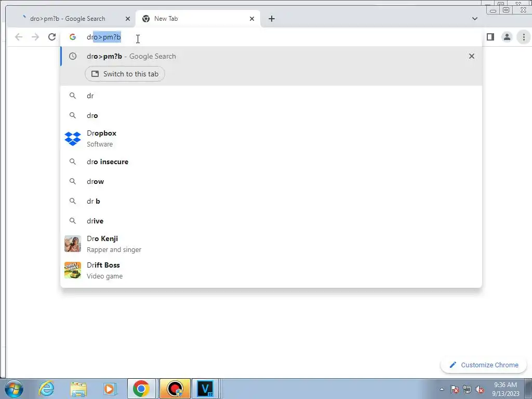This screenshot has height=399, width=532.
Task: Select the 'dro' search suggestion
Action: (271, 115)
